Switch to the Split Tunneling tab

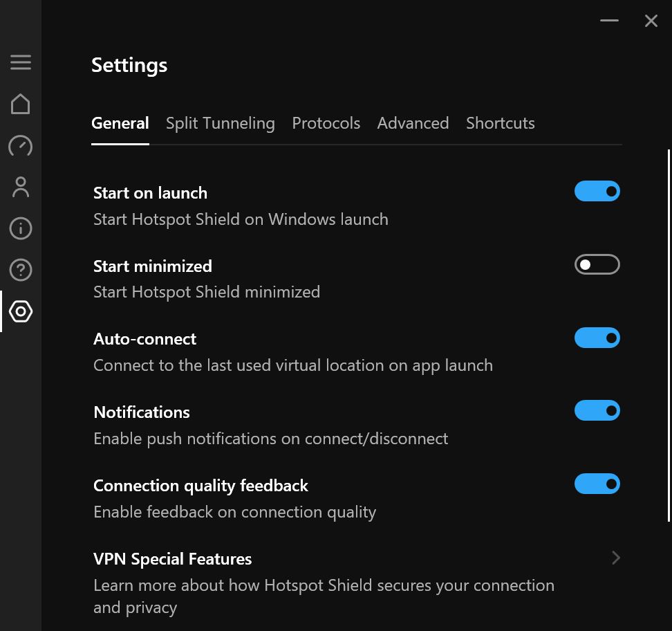coord(220,122)
